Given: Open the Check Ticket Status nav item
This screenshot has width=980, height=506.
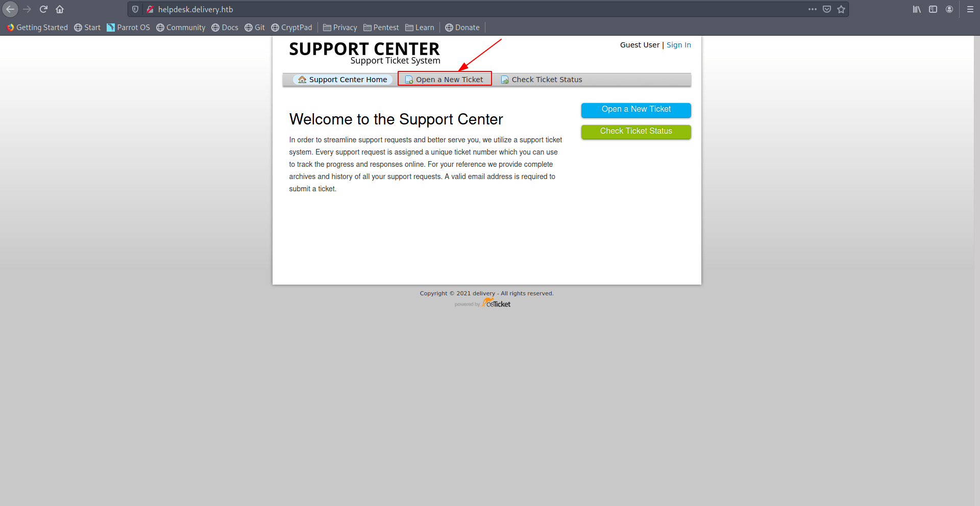Looking at the screenshot, I should 542,80.
